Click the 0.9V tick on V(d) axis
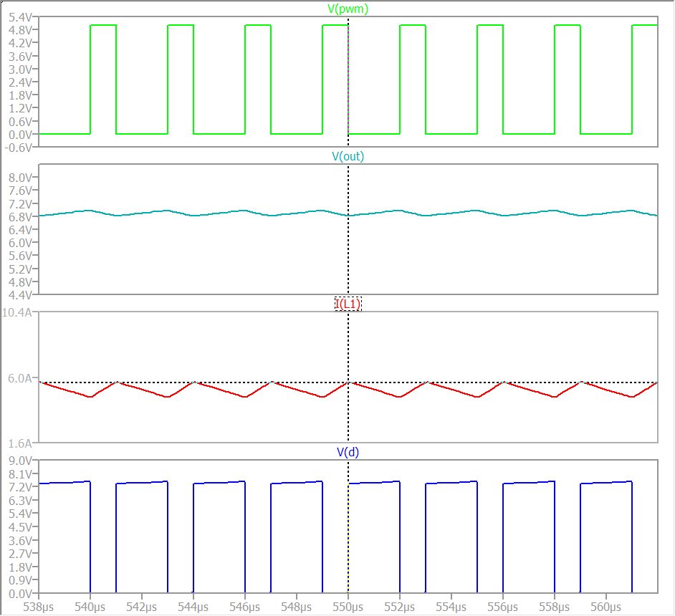Image resolution: width=675 pixels, height=616 pixels. (20, 580)
